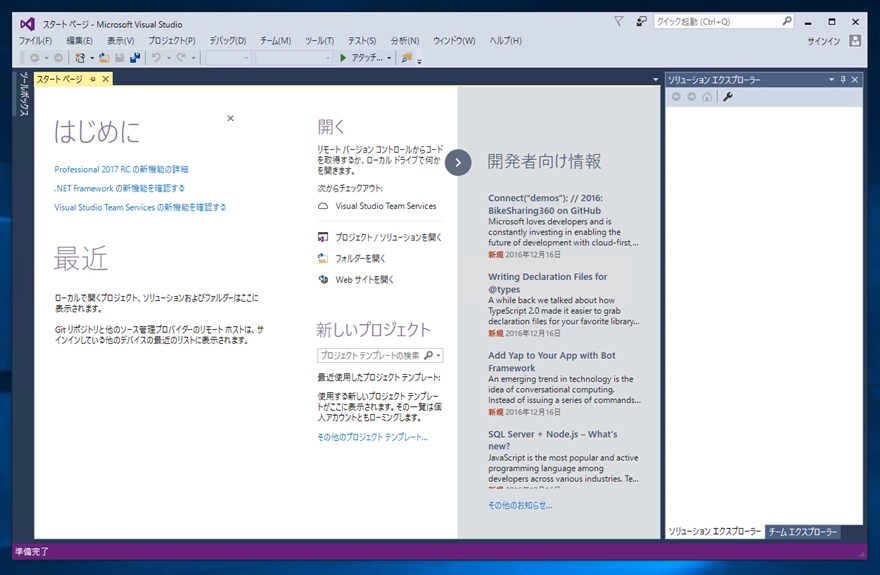Click the navigate forward toolbar icon

pos(58,58)
